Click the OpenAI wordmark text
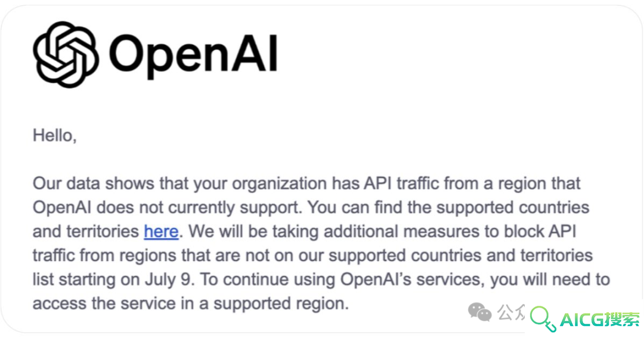The image size is (644, 338). click(x=193, y=56)
